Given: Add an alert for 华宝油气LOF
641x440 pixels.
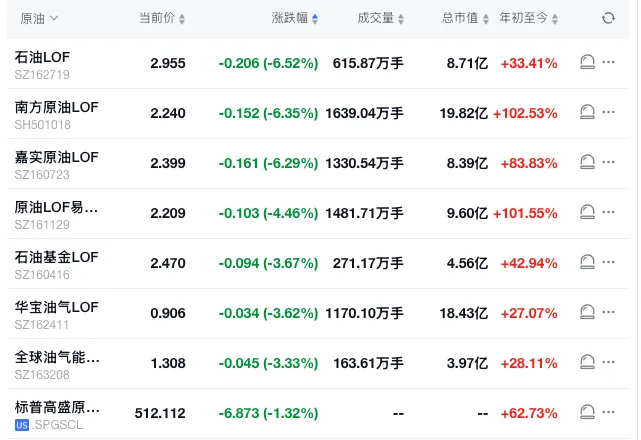Looking at the screenshot, I should 588,313.
